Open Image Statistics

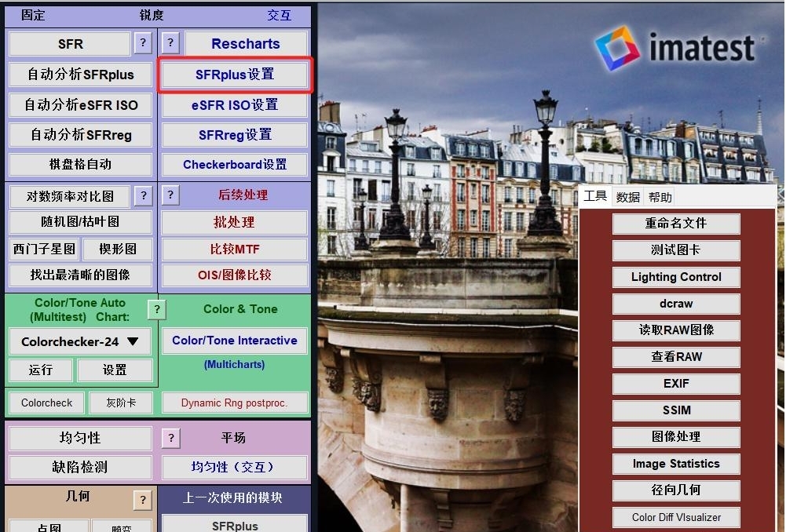(676, 464)
